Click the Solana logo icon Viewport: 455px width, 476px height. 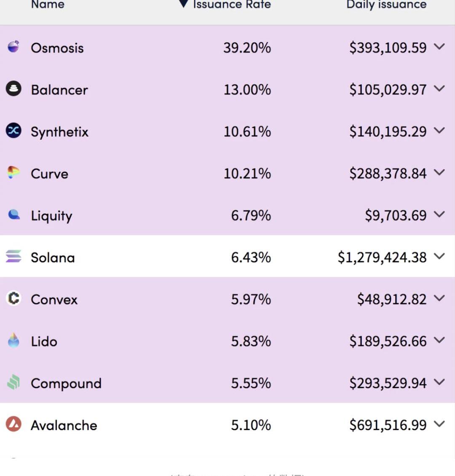pos(13,256)
